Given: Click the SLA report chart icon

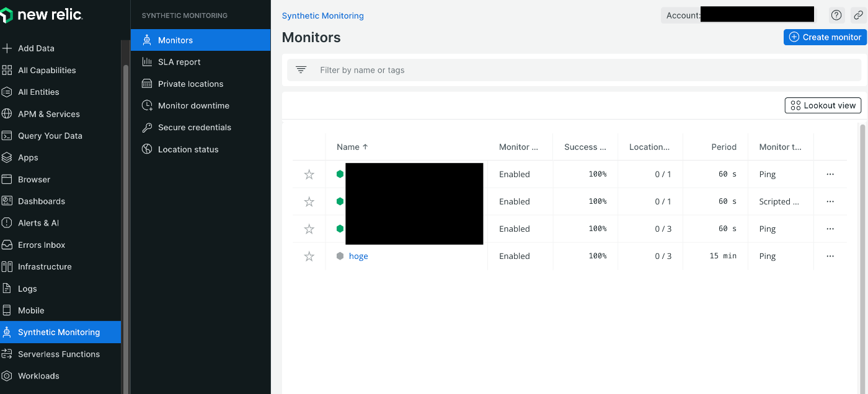Looking at the screenshot, I should 147,62.
